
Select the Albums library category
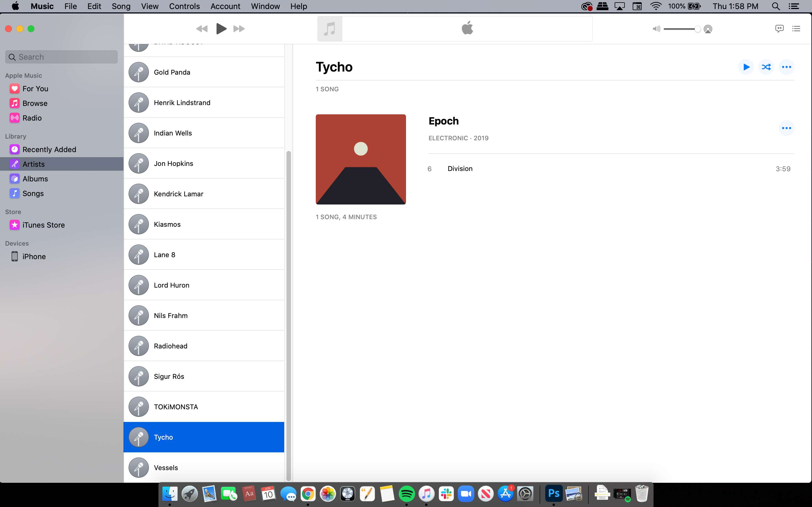coord(34,178)
